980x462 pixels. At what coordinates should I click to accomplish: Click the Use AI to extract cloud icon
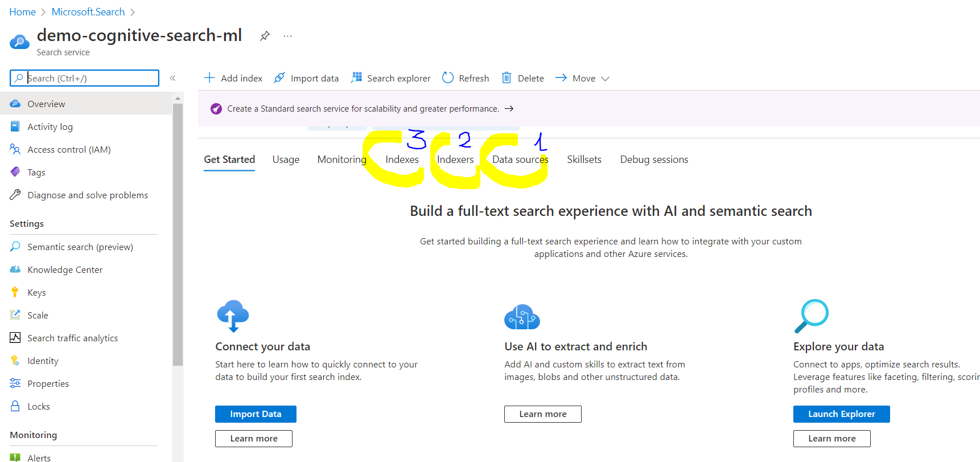coord(522,317)
